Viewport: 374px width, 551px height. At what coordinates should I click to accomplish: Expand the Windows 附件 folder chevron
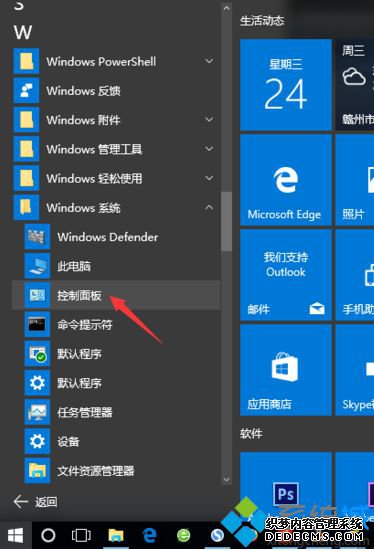(x=209, y=120)
